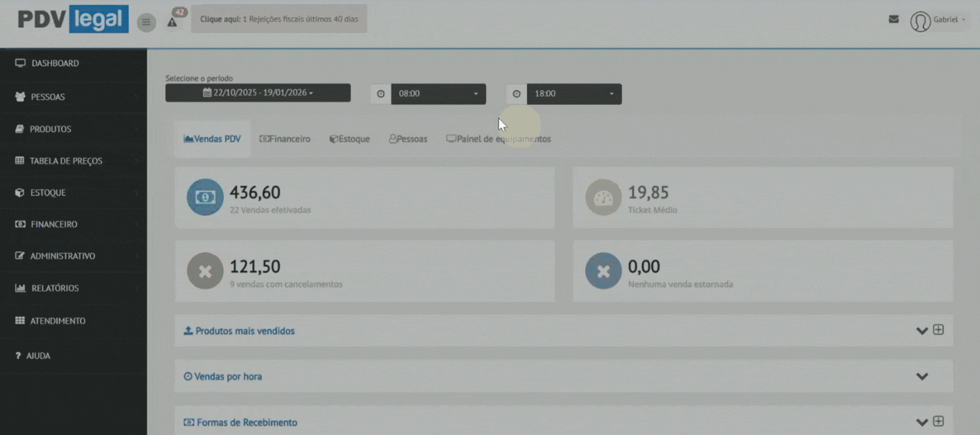This screenshot has height=435, width=980.
Task: Click the blue X icon beside venda estornada
Action: coord(603,271)
